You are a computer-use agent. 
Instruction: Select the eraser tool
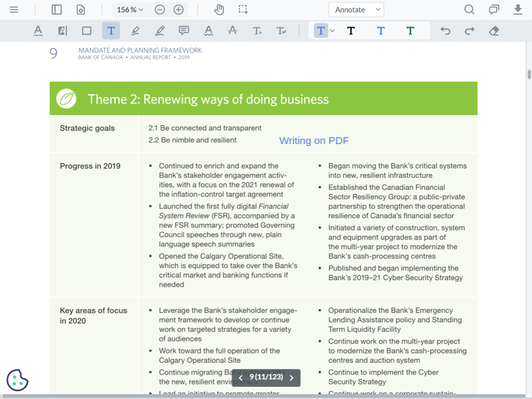pyautogui.click(x=494, y=31)
